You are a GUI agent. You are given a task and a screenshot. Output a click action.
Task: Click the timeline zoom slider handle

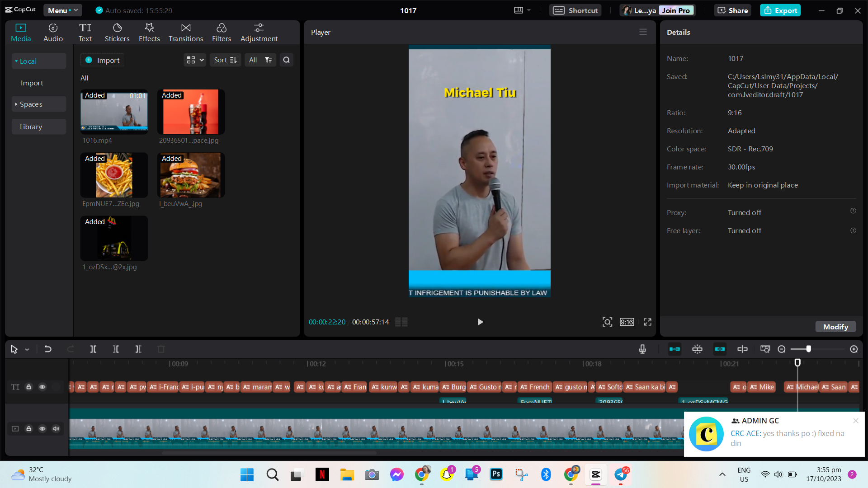pos(808,349)
